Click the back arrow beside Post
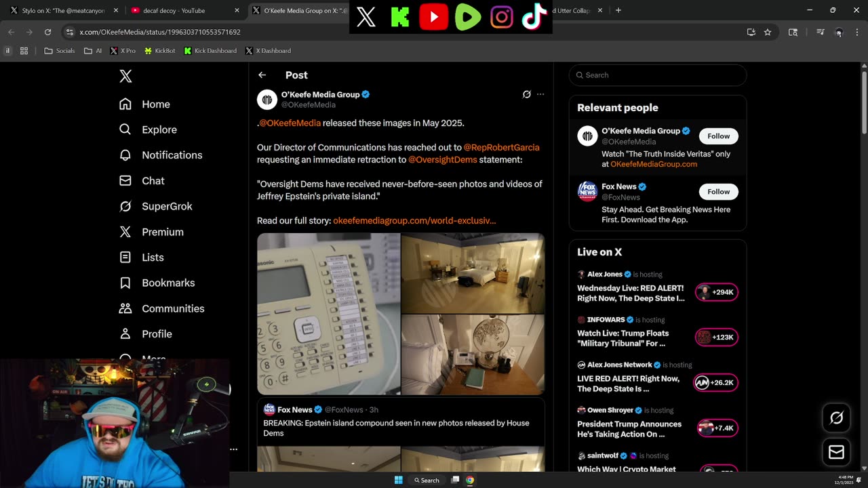Viewport: 868px width, 488px height. click(x=262, y=75)
